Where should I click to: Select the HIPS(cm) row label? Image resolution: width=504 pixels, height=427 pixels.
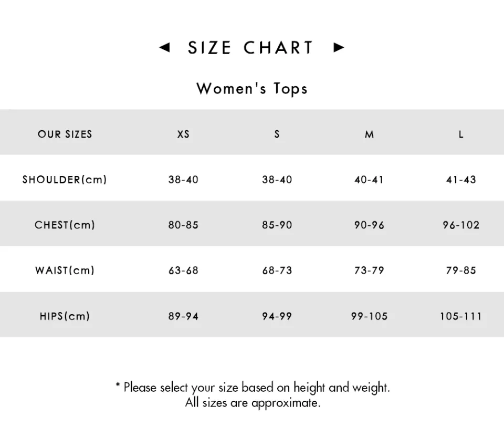click(65, 316)
